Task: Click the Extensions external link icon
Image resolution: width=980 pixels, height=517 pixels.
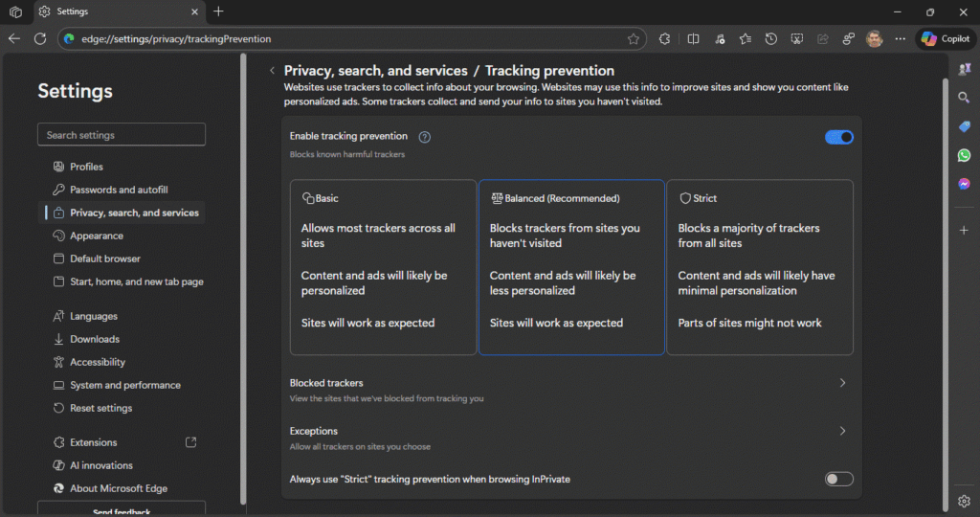Action: coord(190,442)
